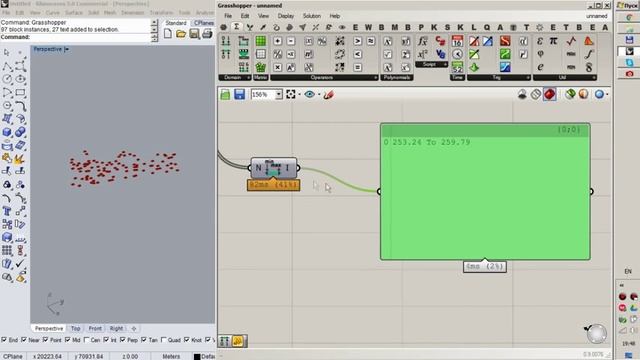The image size is (640, 360).
Task: Open the Perspective viewport title dropdown arrow
Action: pos(67,49)
